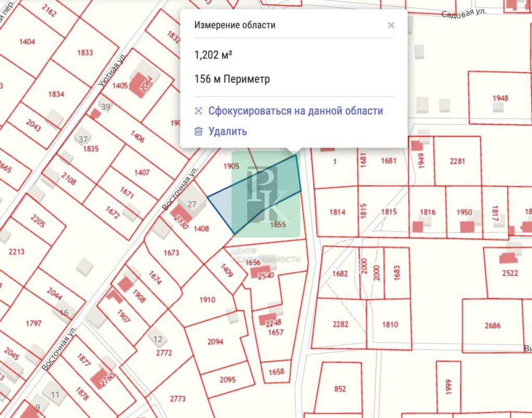This screenshot has width=532, height=418.
Task: Select parcel 2213 on the map
Action: click(x=17, y=252)
